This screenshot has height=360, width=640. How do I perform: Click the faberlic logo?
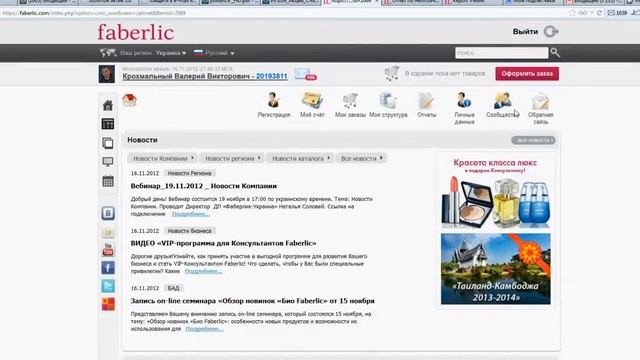click(x=136, y=32)
